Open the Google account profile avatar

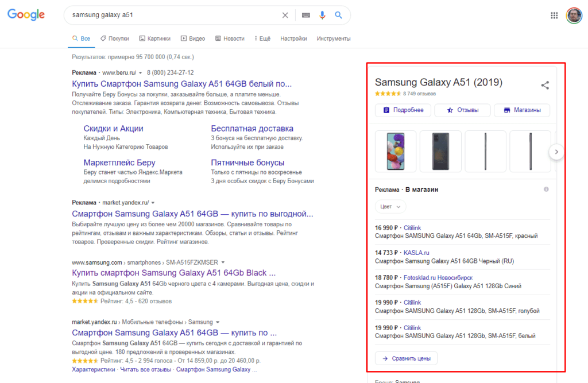click(x=573, y=16)
